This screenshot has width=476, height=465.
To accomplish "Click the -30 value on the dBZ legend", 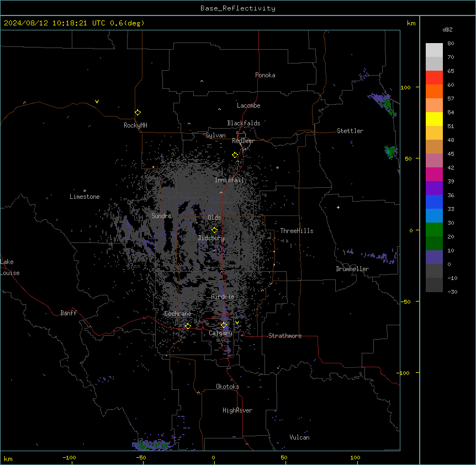I will click(452, 292).
